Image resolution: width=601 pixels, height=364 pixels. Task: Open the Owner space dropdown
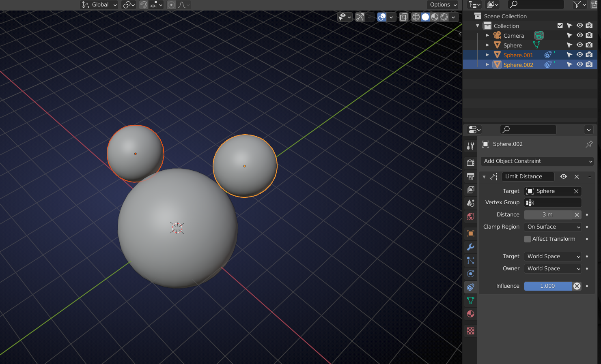coord(553,268)
